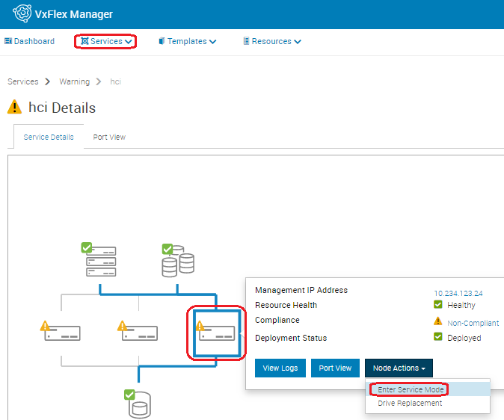
Task: Click the VxFlex Manager logo icon
Action: [22, 13]
